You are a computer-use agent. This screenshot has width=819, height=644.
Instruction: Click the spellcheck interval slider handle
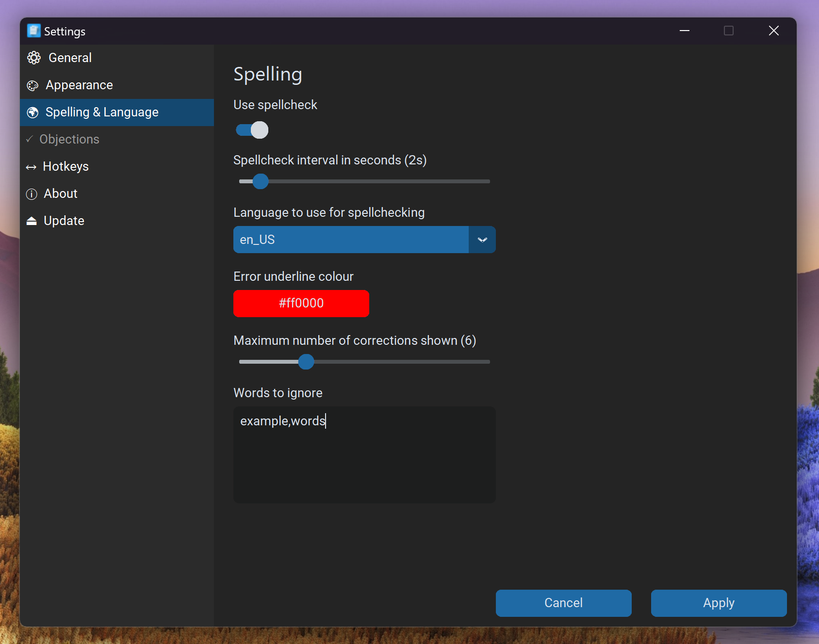(x=261, y=181)
